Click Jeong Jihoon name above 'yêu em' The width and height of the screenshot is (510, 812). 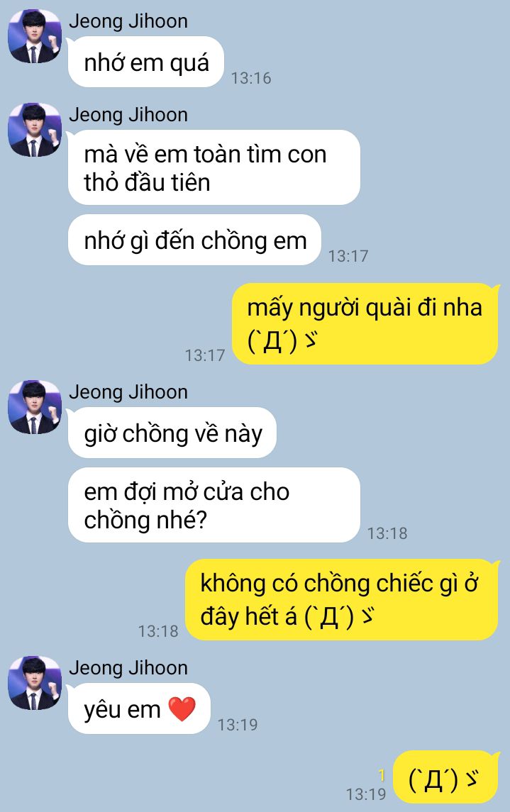pos(128,667)
